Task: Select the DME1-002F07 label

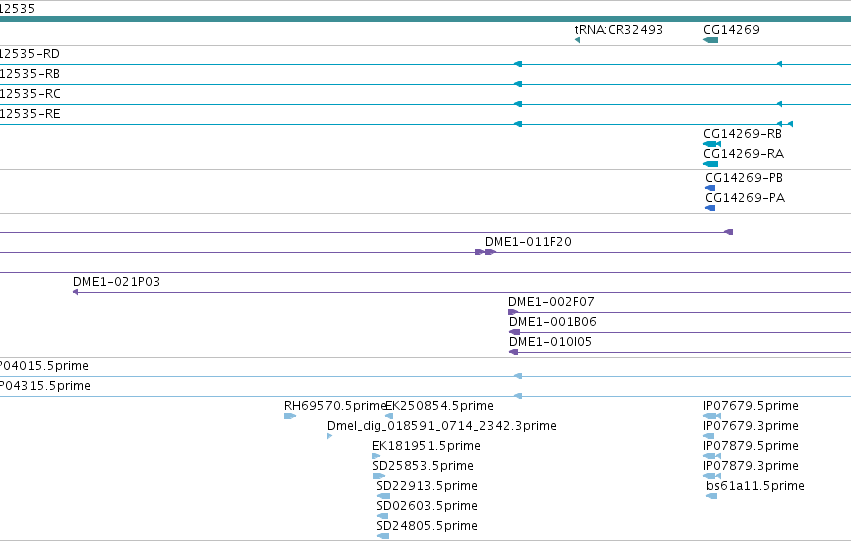Action: coord(551,302)
